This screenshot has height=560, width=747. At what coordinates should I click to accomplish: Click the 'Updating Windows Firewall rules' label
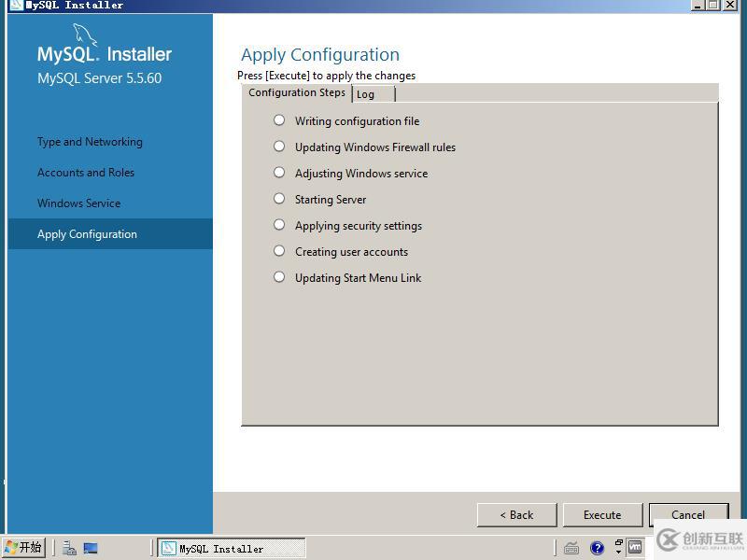[375, 147]
